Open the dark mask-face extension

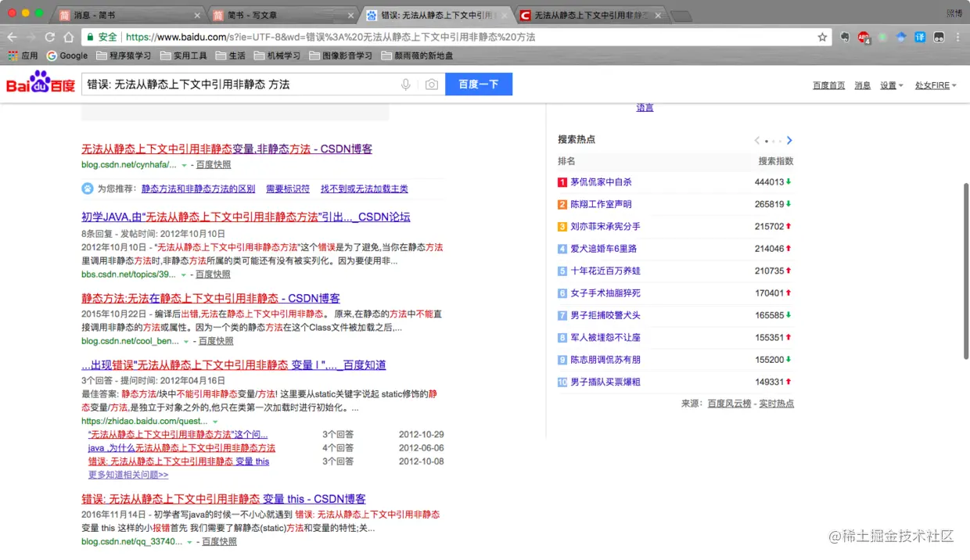pos(939,37)
